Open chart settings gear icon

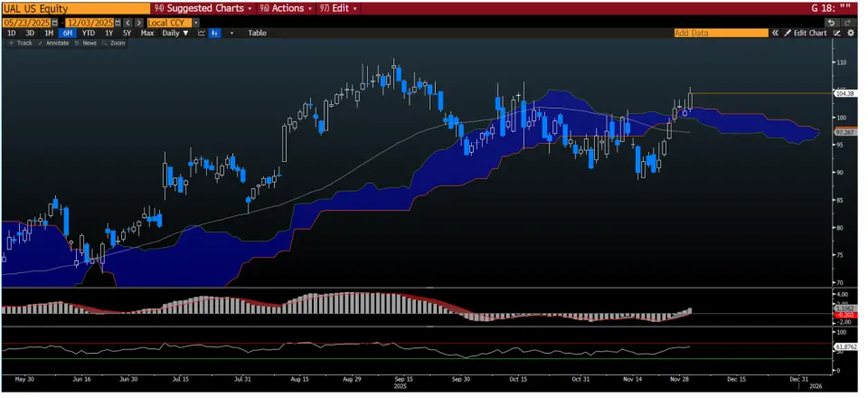[850, 33]
